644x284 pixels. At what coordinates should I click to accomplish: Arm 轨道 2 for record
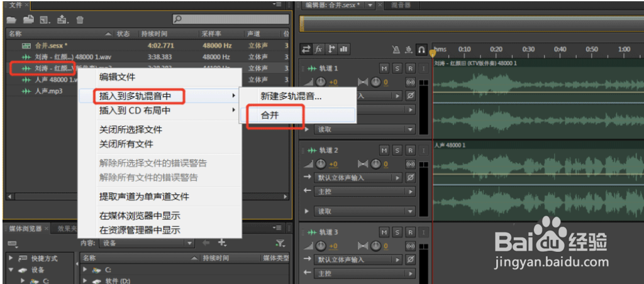pyautogui.click(x=410, y=150)
